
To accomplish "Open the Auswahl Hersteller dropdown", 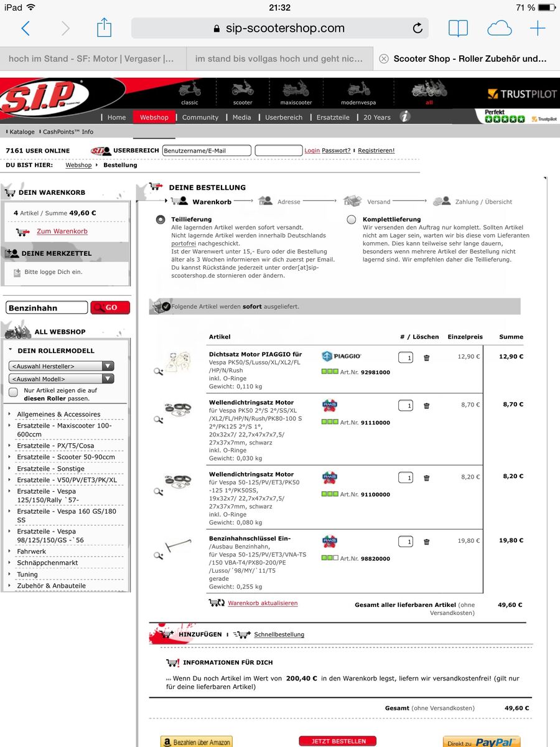I will 61,366.
